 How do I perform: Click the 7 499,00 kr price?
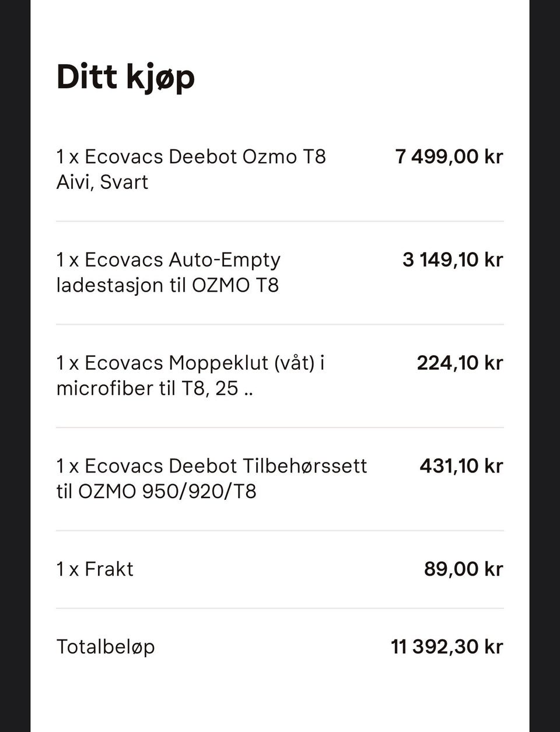[x=449, y=157]
